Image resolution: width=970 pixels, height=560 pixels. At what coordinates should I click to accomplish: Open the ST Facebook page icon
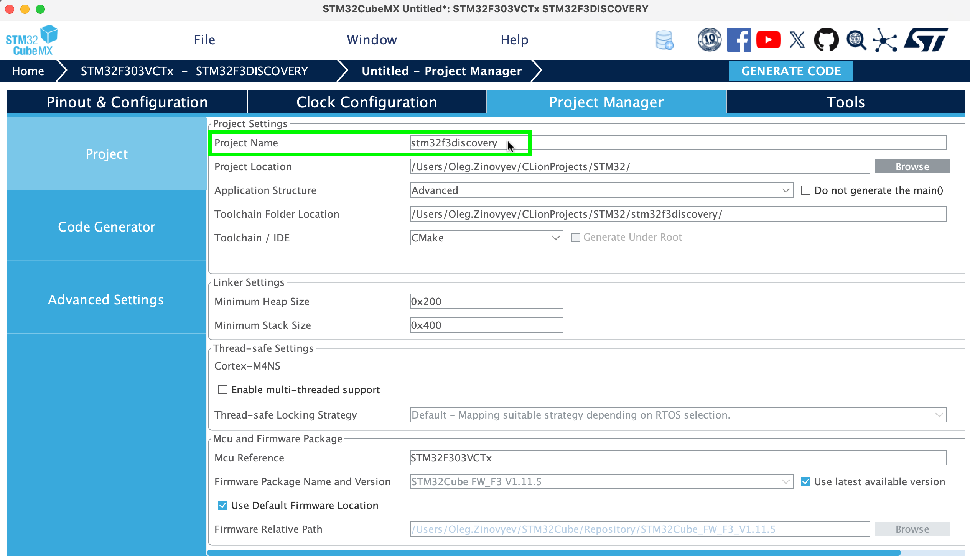click(x=739, y=39)
